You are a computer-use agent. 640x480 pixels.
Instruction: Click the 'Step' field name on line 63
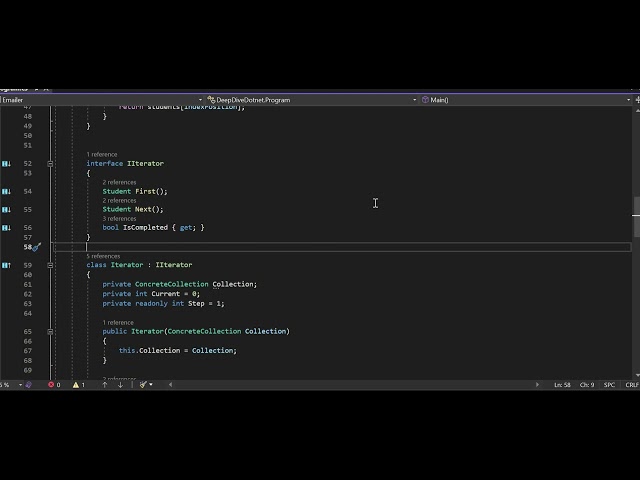[196, 304]
